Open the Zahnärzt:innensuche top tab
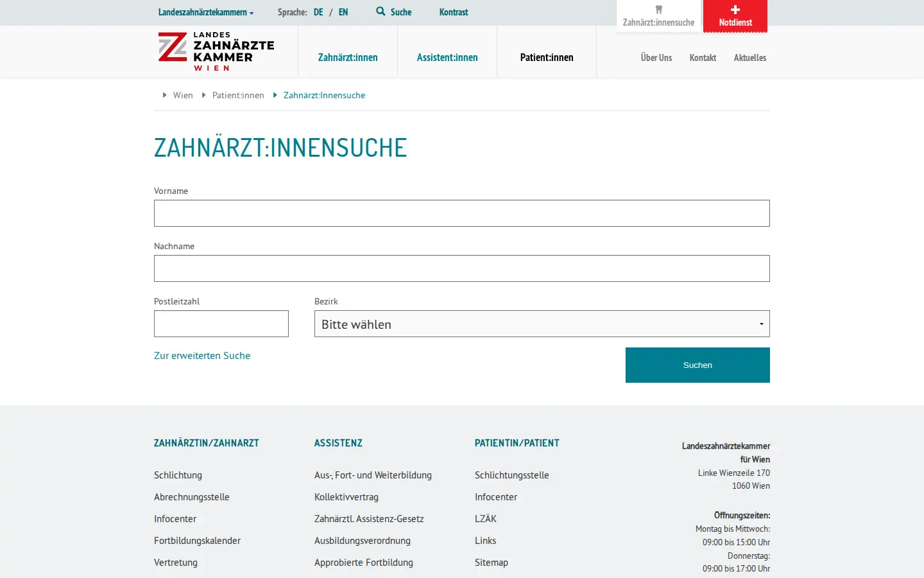 click(x=658, y=16)
